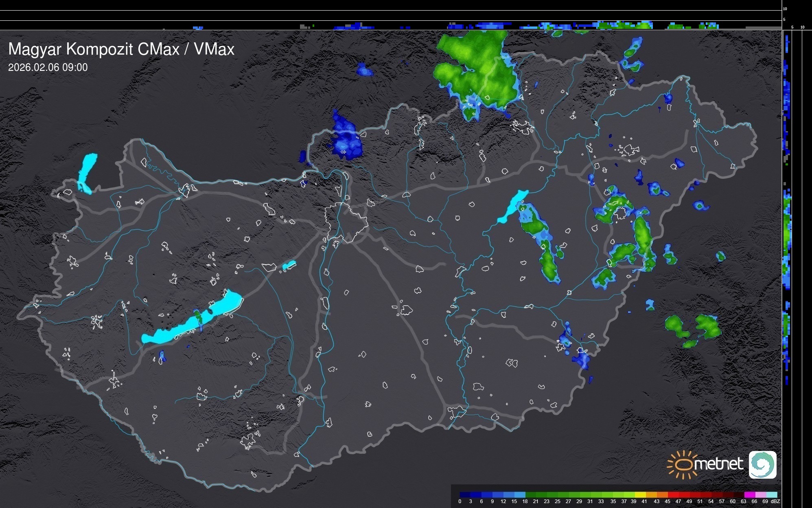Click small Lake Velence northeast of Balaton

[289, 266]
